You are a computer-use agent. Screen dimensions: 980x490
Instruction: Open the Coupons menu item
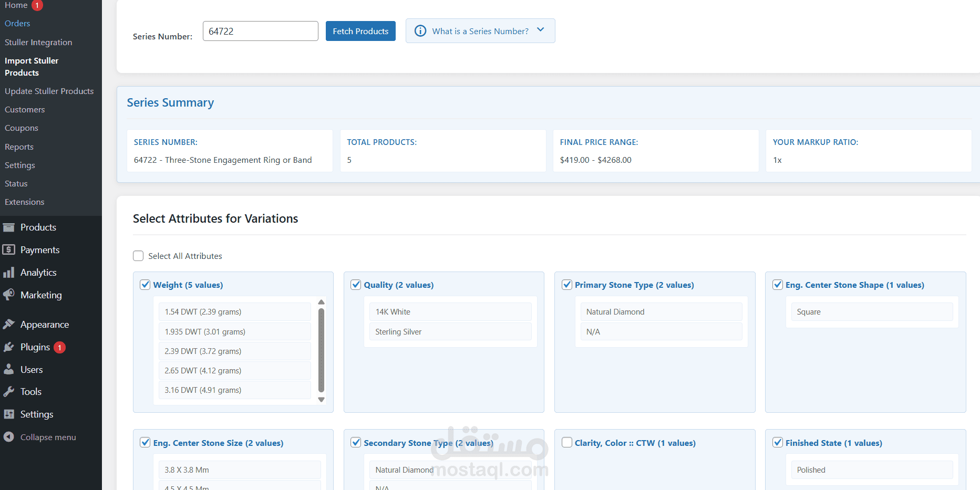[22, 128]
